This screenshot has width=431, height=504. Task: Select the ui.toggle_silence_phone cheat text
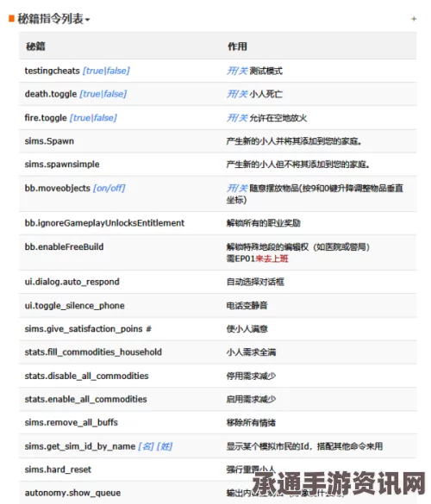click(x=75, y=305)
